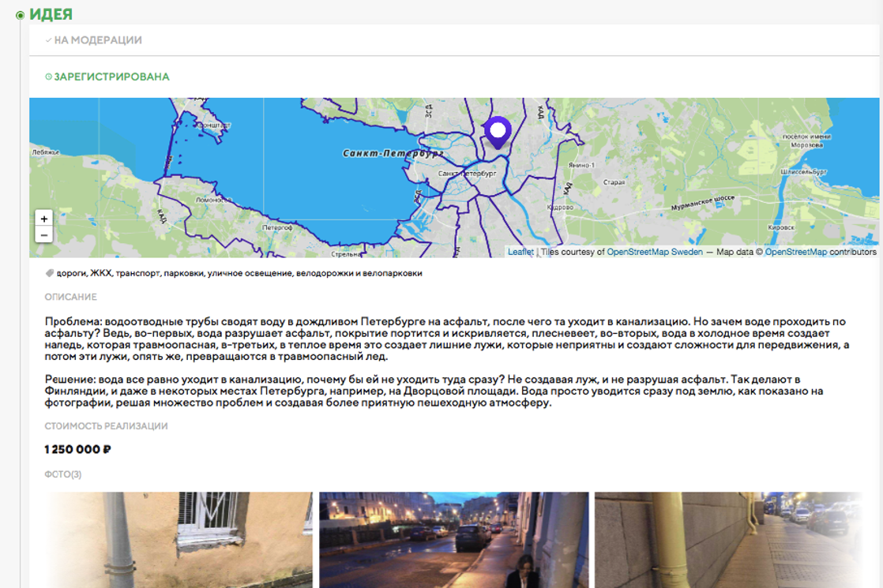Click the Кронштадт label on the map
883x588 pixels.
pyautogui.click(x=212, y=125)
